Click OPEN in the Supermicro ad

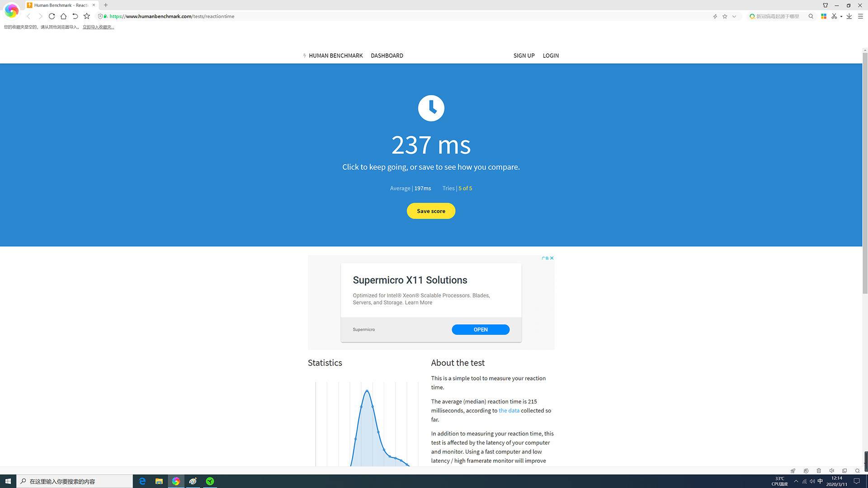pyautogui.click(x=480, y=329)
